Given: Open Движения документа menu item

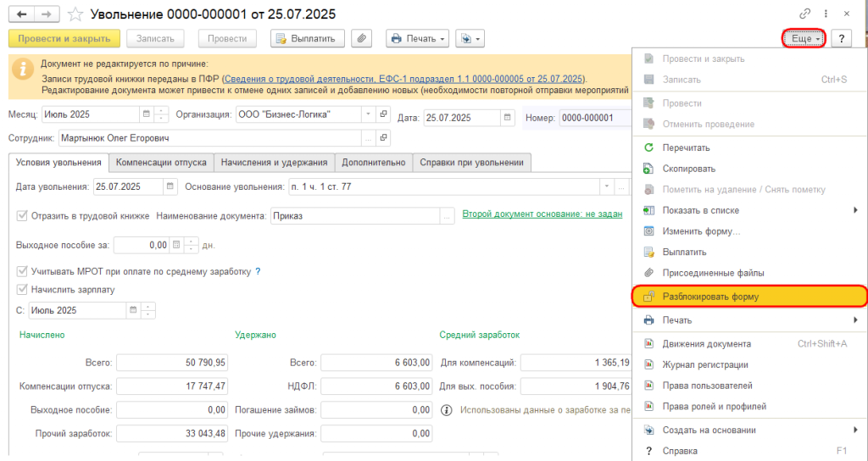Looking at the screenshot, I should click(750, 344).
